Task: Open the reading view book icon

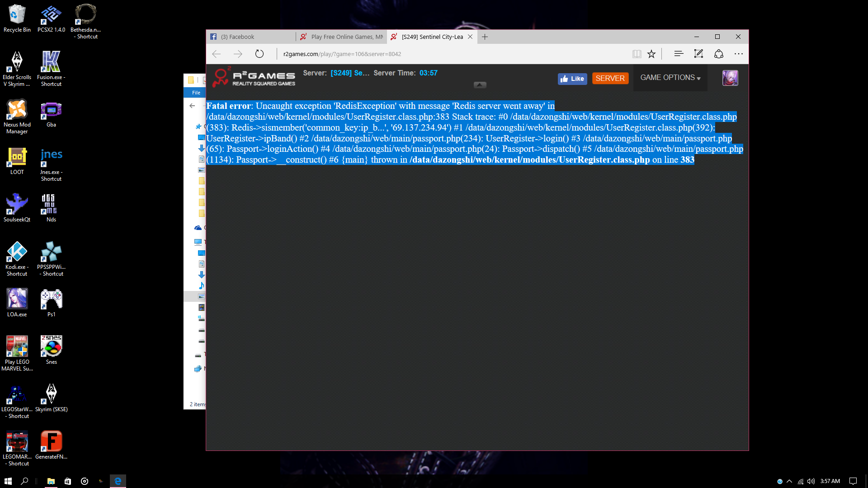Action: [x=637, y=54]
